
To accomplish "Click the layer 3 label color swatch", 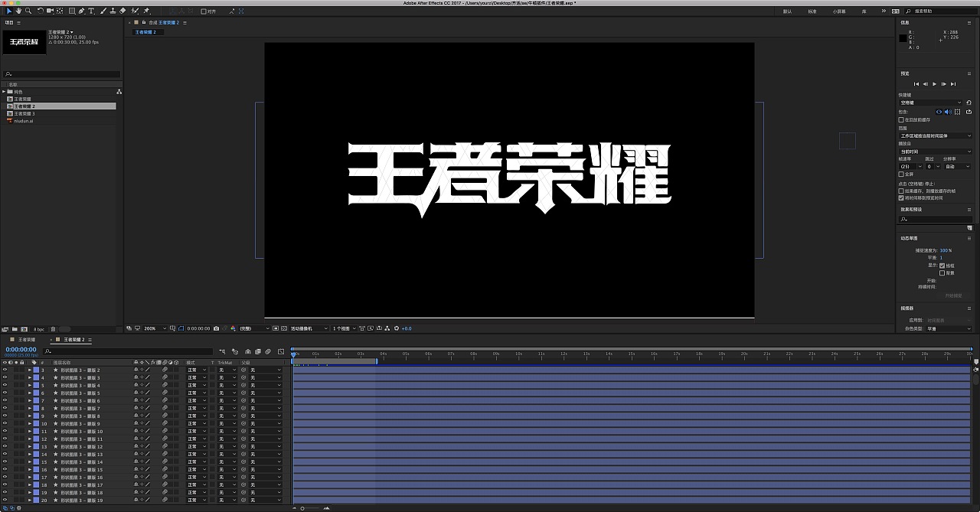I will point(36,370).
